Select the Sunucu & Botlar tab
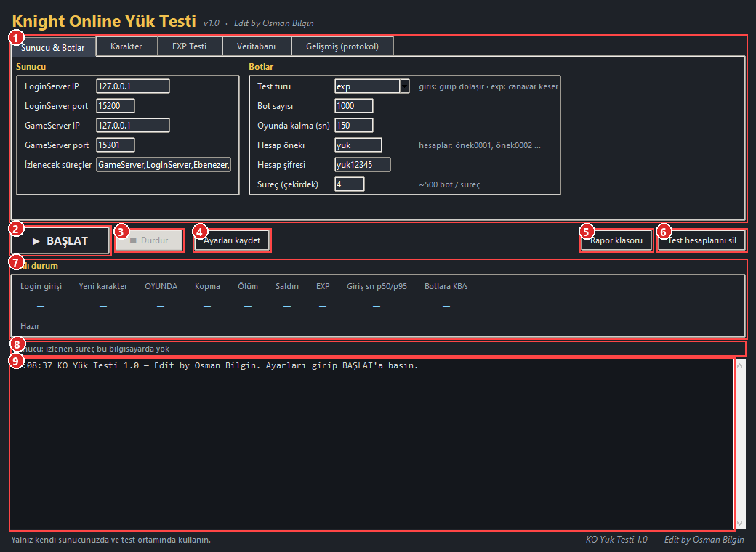 coord(53,47)
